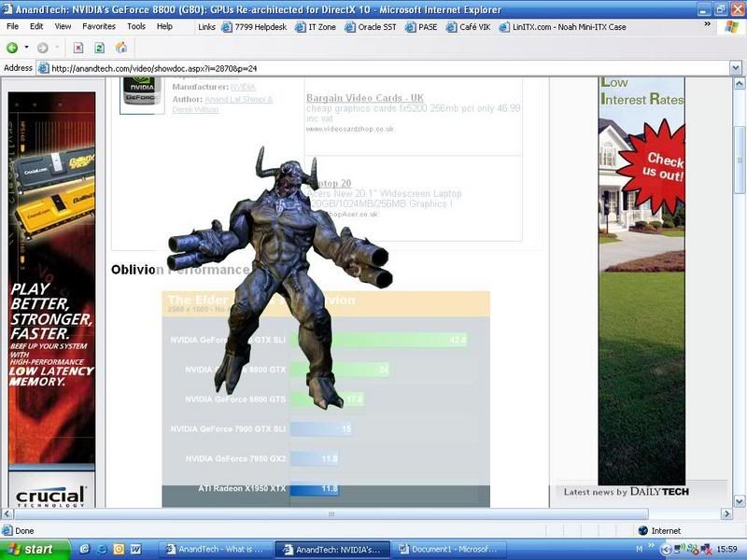This screenshot has height=560, width=747.
Task: Click the DailyTech latest news header
Action: (626, 492)
